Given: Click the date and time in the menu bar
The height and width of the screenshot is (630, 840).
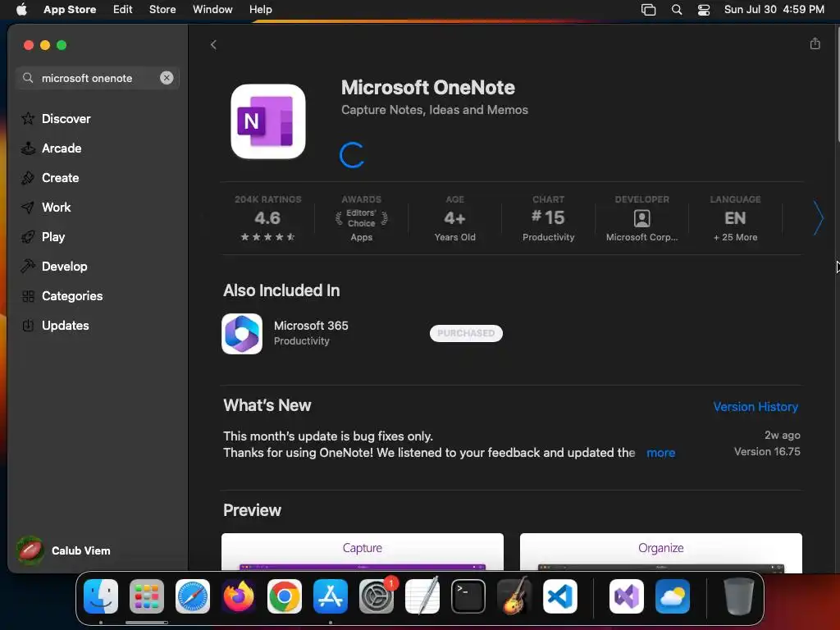Looking at the screenshot, I should (774, 10).
